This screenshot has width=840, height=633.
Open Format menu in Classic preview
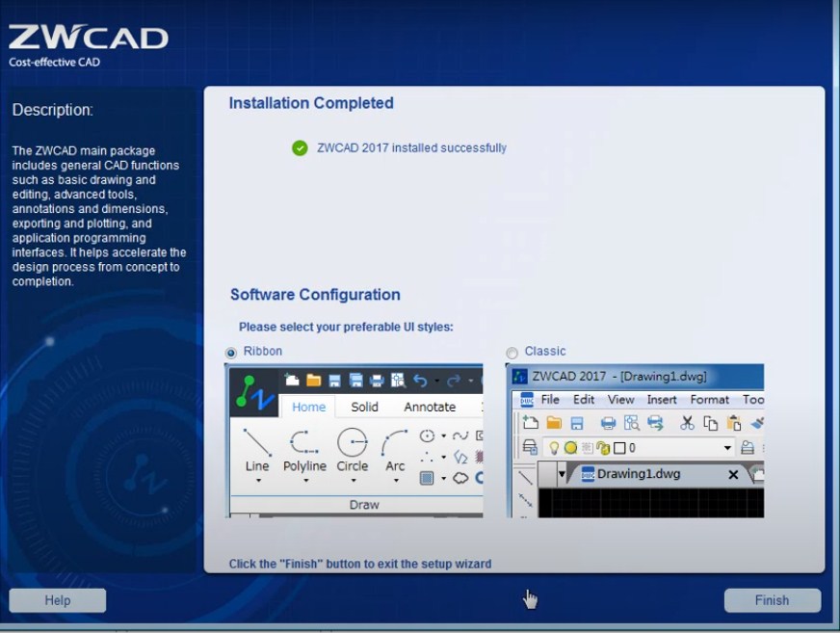click(x=709, y=400)
